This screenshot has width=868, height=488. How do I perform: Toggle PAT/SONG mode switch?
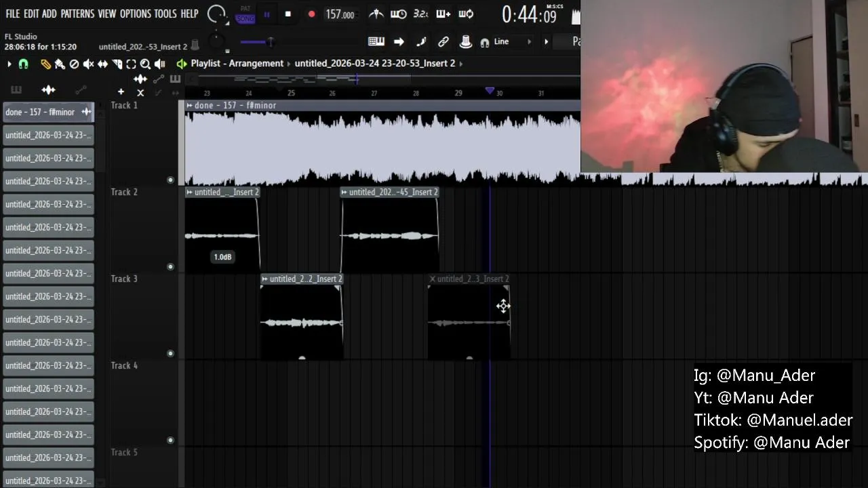(x=245, y=14)
